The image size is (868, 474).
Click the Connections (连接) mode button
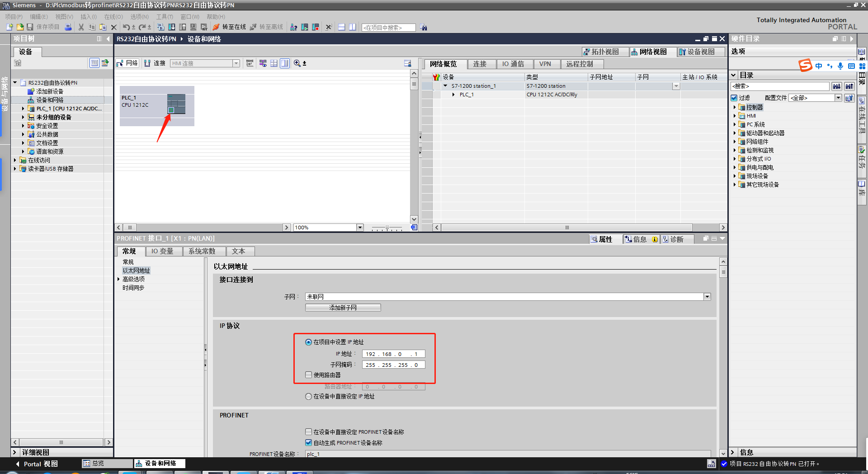click(x=155, y=63)
